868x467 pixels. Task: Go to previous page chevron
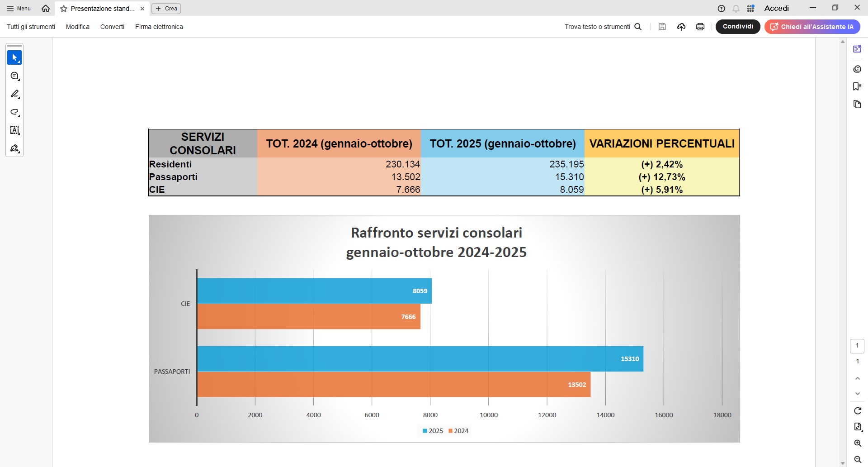(x=857, y=378)
